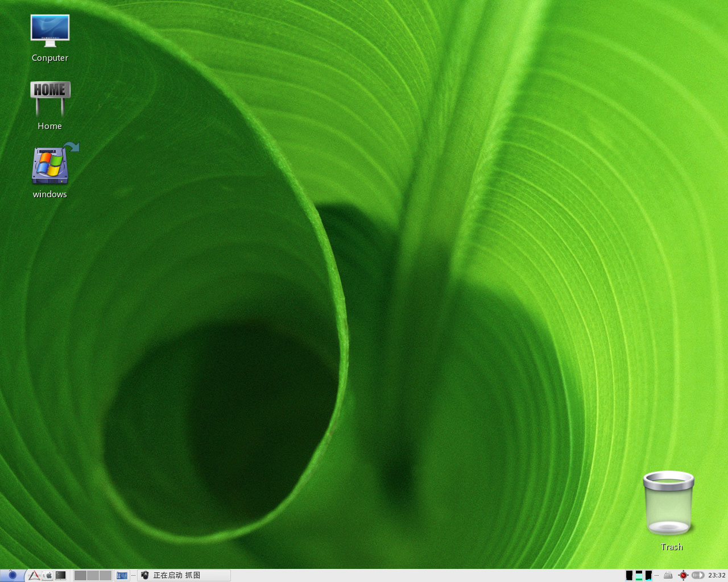Open the terminal monitor launcher
This screenshot has height=582, width=728.
60,575
